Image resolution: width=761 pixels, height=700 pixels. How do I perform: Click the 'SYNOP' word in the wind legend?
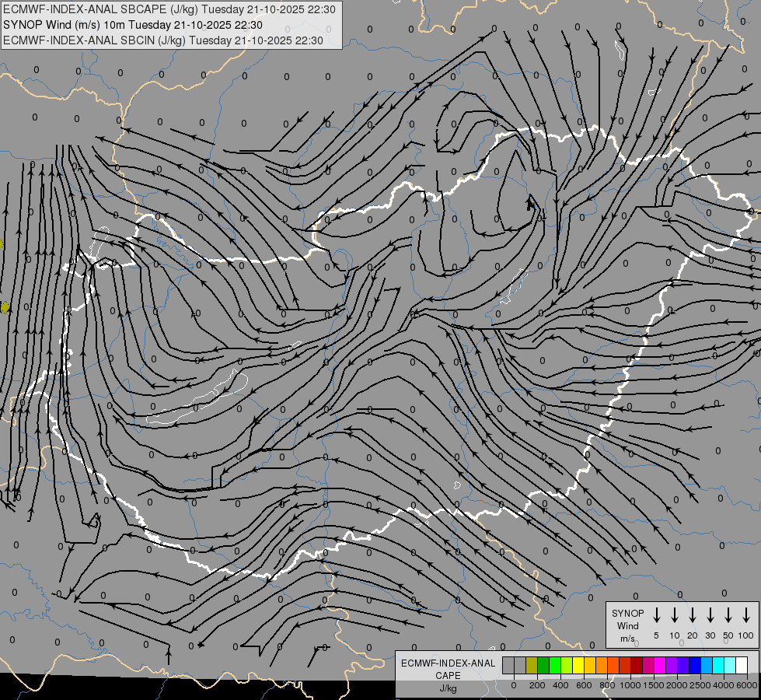click(627, 613)
